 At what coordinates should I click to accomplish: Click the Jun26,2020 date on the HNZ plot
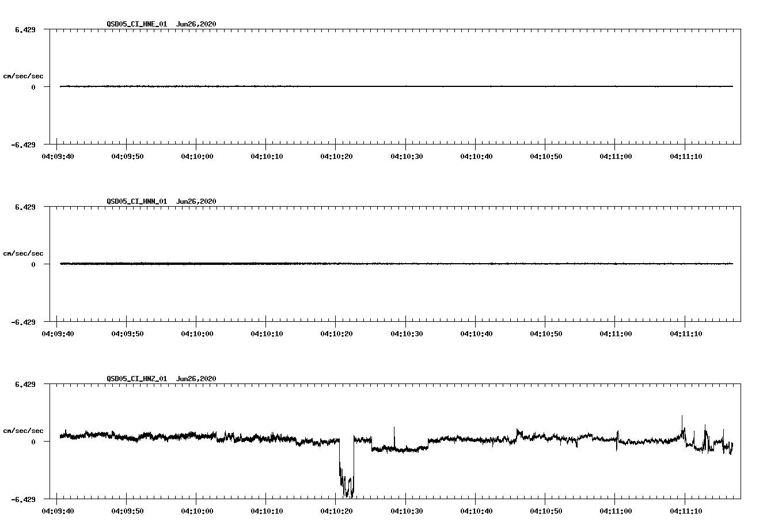tap(196, 379)
